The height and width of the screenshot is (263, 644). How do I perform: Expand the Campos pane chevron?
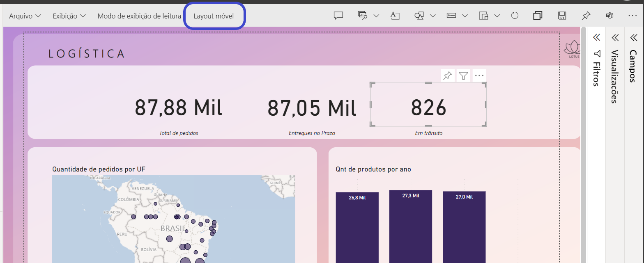(633, 38)
